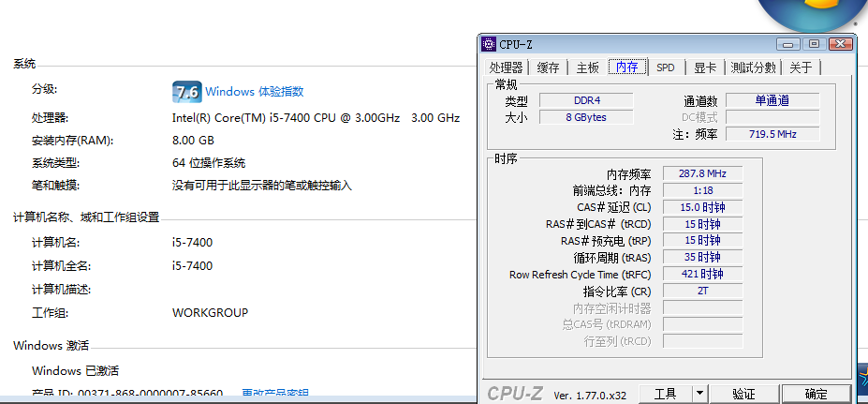Click the 8.00 GB installed RAM value
The height and width of the screenshot is (404, 868).
coord(193,141)
